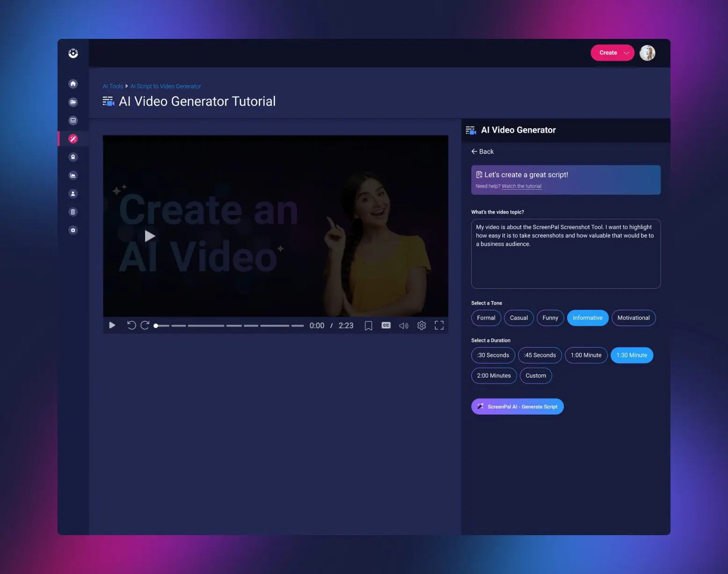Select the :45 Seconds duration
Viewport: 728px width, 574px height.
click(x=539, y=355)
